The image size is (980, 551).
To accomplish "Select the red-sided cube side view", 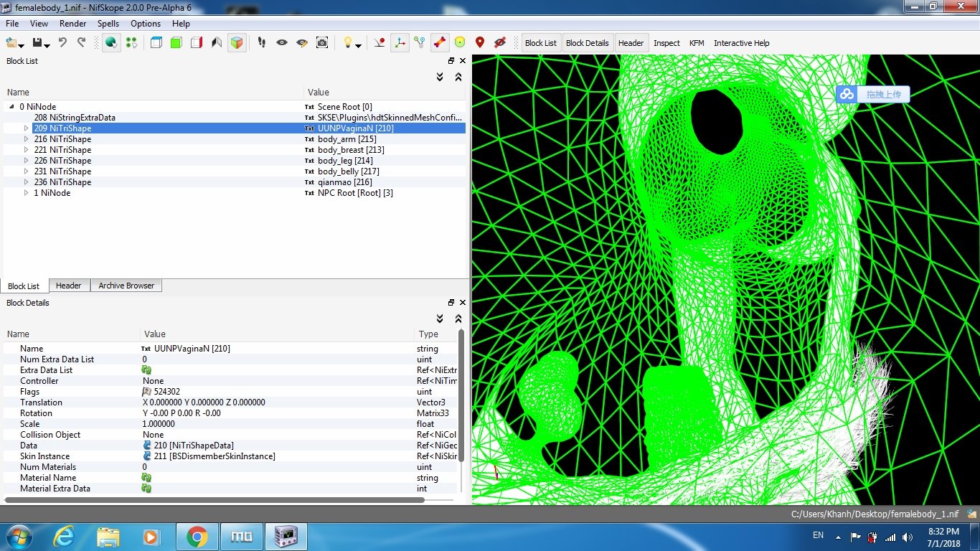I will 197,43.
